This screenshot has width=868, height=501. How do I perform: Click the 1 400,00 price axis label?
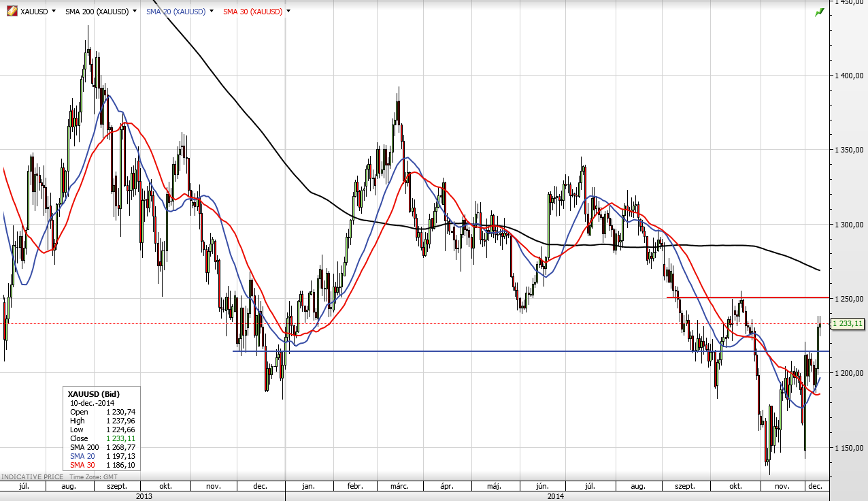[x=849, y=76]
